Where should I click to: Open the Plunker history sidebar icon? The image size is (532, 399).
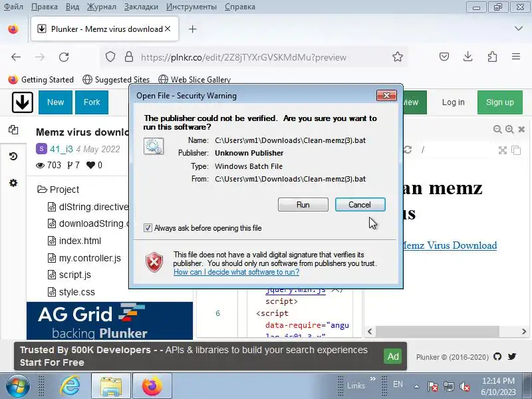[x=13, y=156]
